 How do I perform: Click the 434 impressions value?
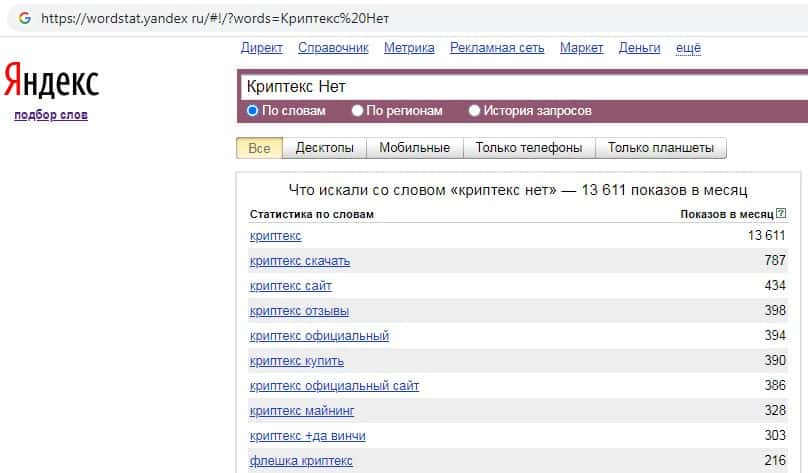(775, 285)
